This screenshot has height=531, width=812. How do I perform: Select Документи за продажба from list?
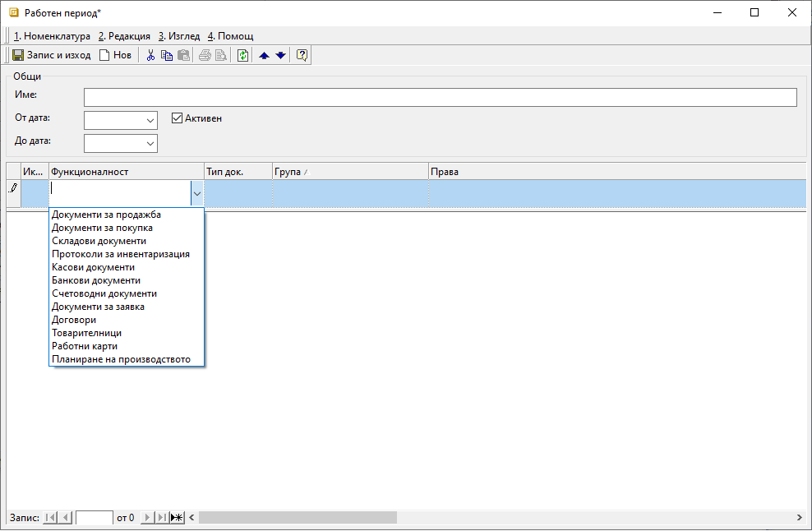click(106, 215)
